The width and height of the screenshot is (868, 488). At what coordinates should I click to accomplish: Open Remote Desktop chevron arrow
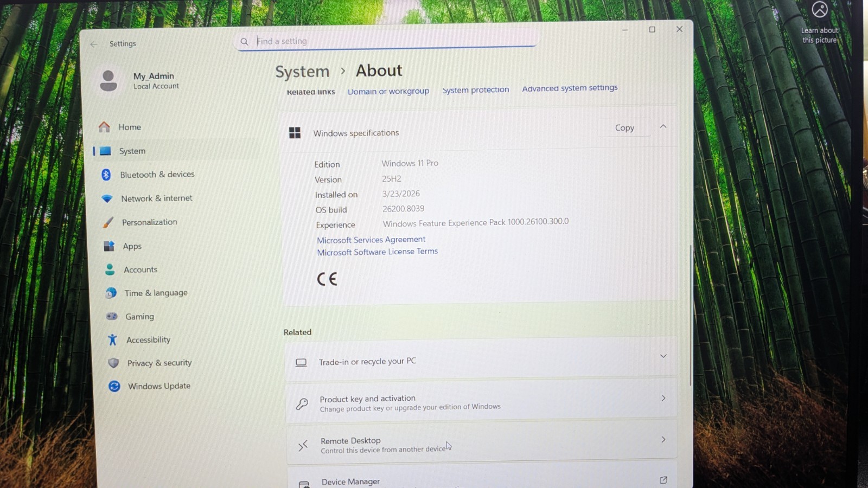663,440
